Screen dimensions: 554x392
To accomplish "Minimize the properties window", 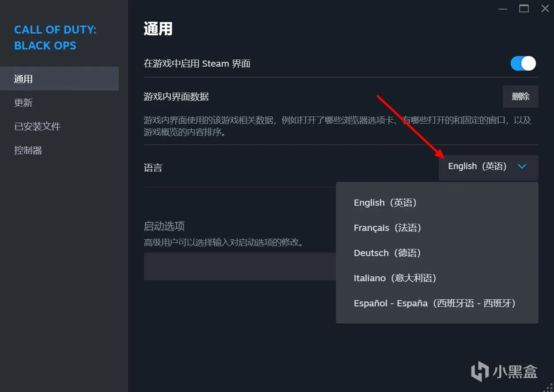I will [x=503, y=8].
